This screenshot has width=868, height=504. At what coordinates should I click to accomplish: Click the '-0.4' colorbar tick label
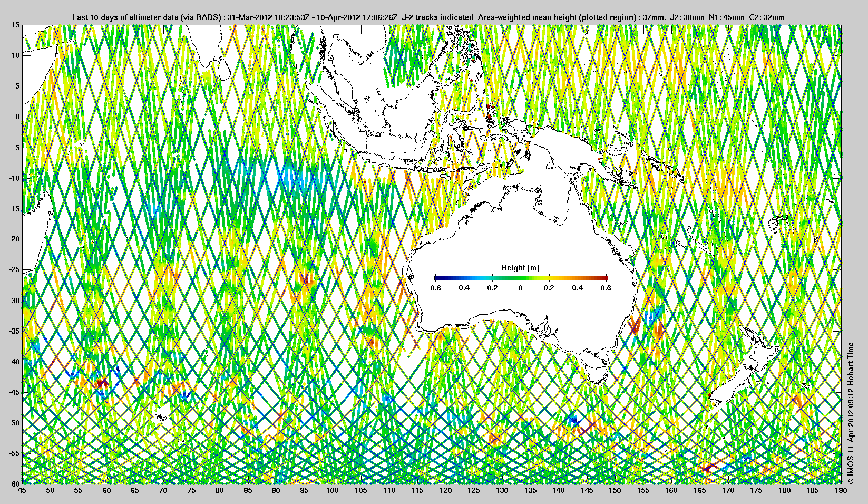click(x=463, y=288)
